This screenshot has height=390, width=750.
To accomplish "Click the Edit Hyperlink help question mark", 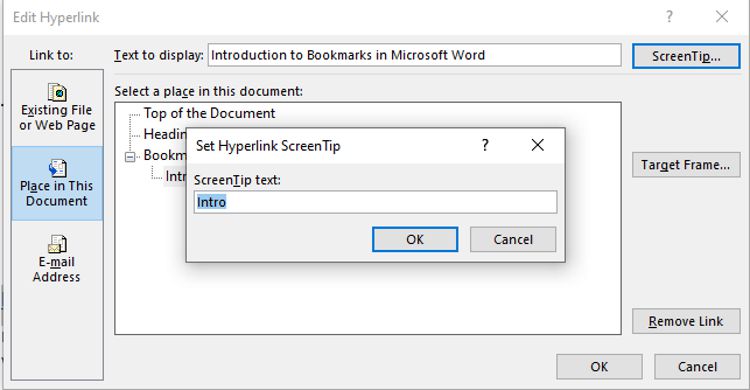I will point(669,17).
